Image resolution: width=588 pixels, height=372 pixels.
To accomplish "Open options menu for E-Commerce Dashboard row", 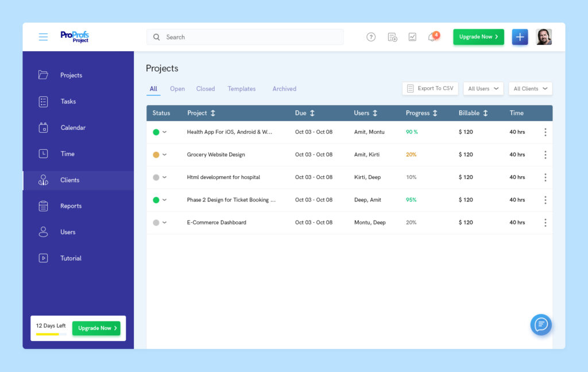I will coord(546,223).
